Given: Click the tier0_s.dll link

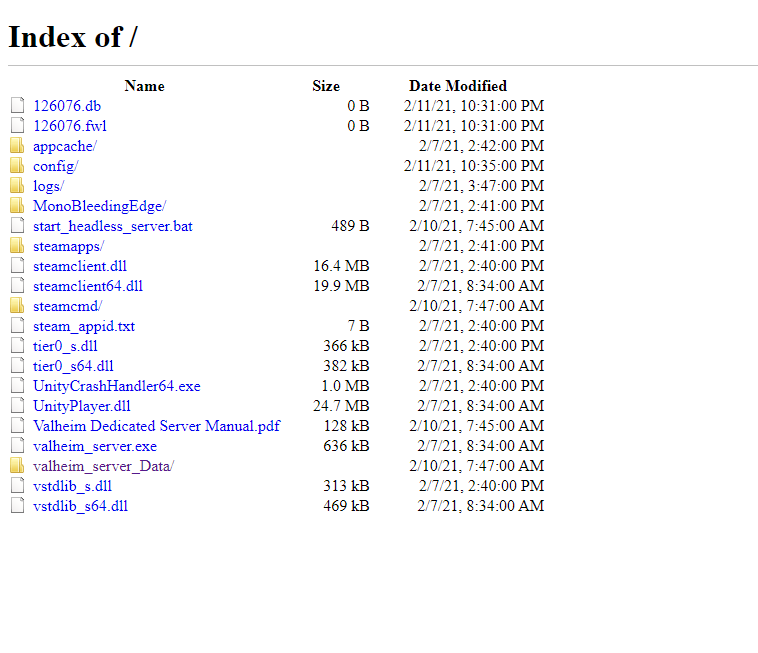Looking at the screenshot, I should [x=65, y=346].
